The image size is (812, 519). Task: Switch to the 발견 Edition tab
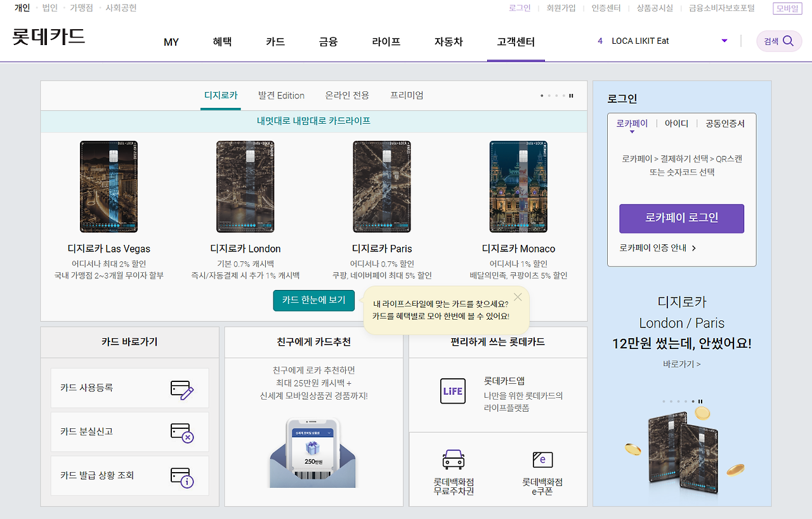(281, 96)
